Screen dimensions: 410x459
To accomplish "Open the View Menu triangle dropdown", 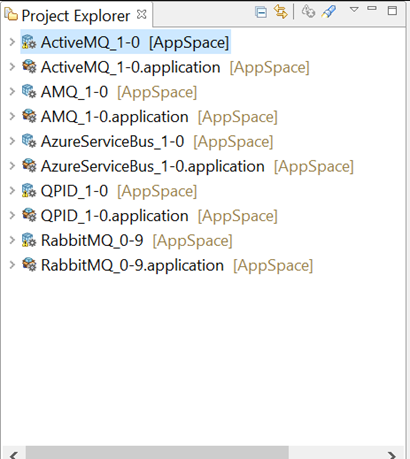I will coord(354,9).
